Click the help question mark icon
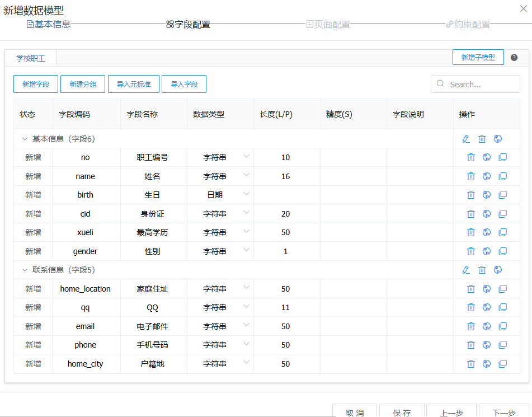532x417 pixels. point(514,58)
